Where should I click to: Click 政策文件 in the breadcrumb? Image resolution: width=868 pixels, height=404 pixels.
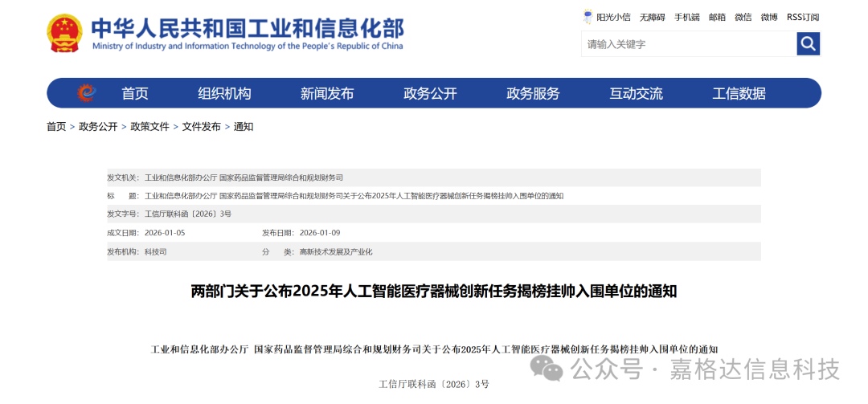150,127
